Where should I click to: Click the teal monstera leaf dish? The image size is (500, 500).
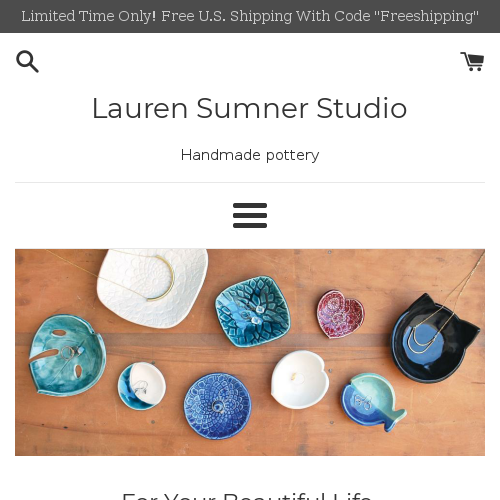[68, 355]
